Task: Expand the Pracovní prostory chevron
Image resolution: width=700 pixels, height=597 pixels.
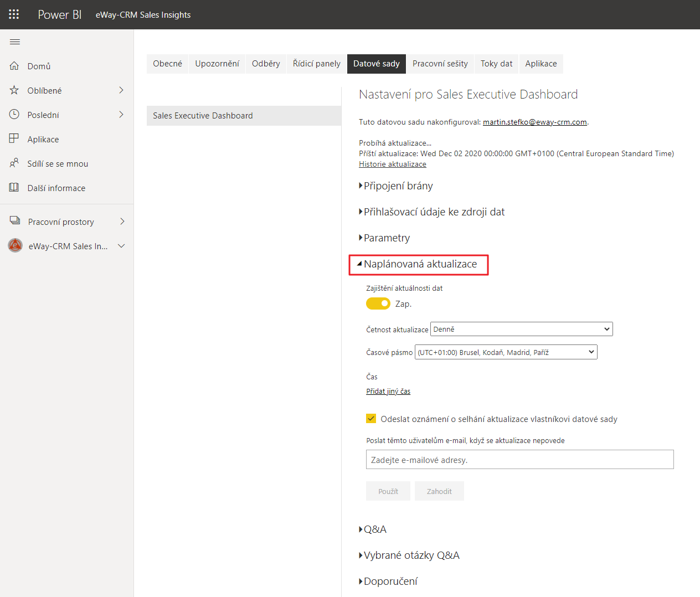Action: 122,222
